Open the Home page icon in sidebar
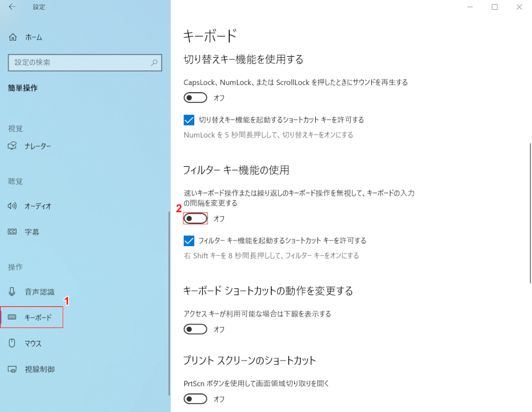 [x=13, y=37]
